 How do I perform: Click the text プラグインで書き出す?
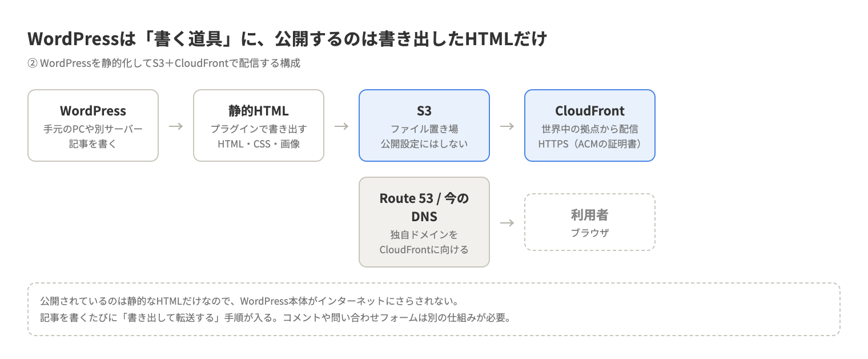coord(259,129)
